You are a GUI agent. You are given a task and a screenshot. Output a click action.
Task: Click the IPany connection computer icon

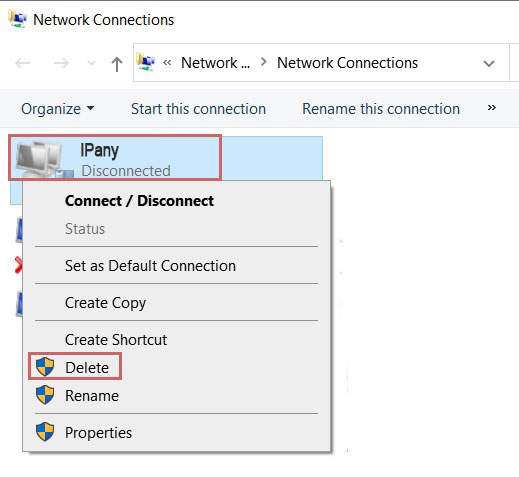[44, 158]
